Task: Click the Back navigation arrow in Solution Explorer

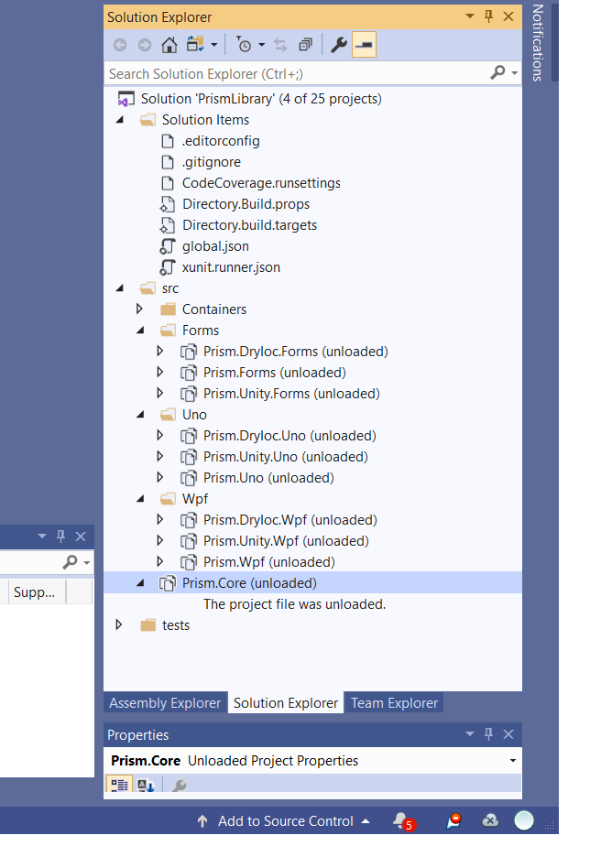Action: coord(120,45)
